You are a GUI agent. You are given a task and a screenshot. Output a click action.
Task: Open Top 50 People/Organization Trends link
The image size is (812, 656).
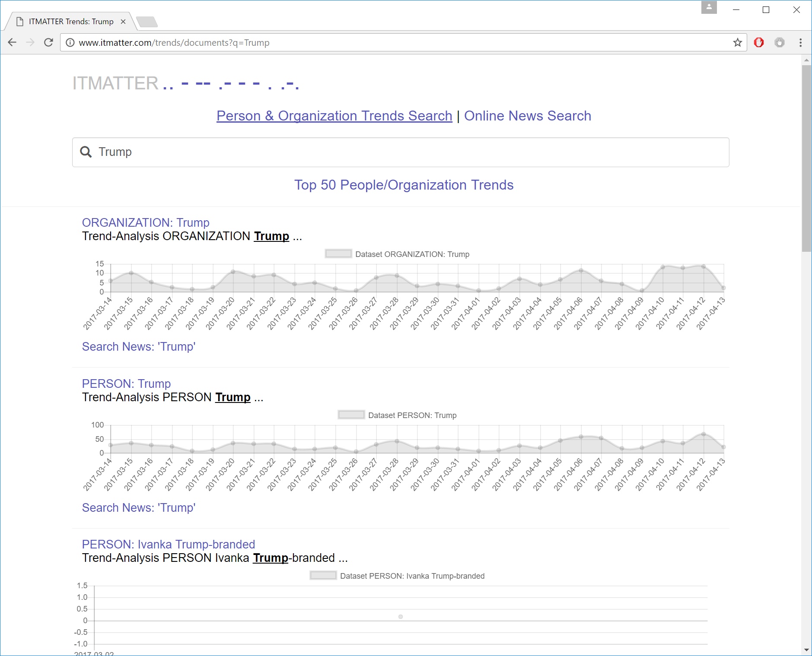[404, 185]
